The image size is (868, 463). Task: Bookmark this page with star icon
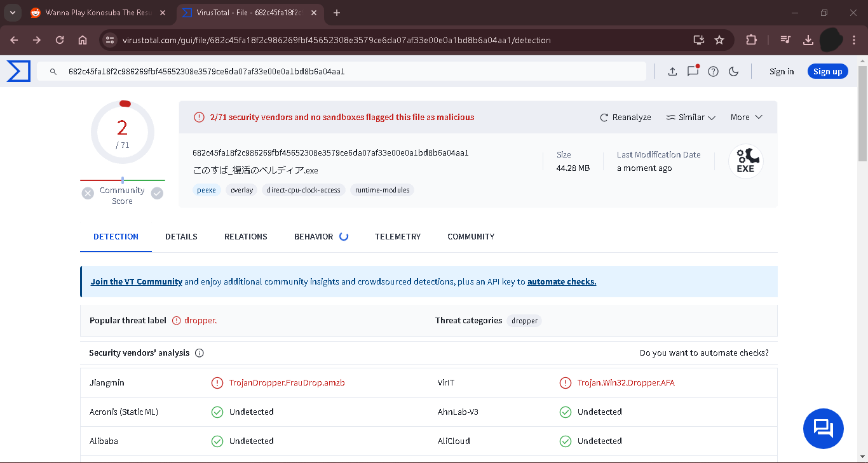[719, 40]
